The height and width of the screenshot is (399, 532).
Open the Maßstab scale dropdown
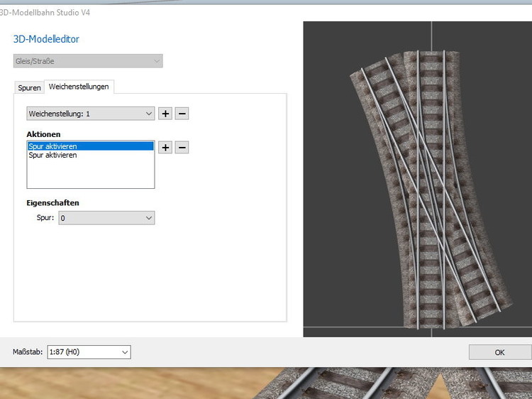(89, 351)
